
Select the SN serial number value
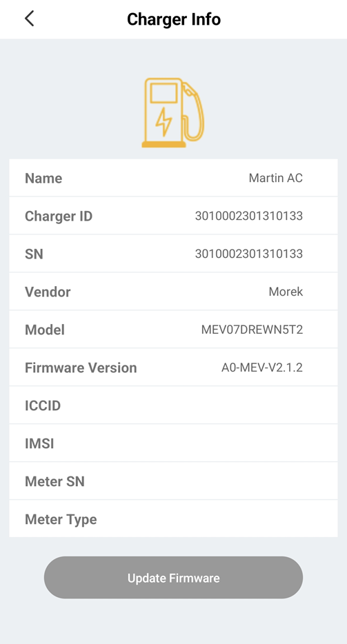[x=249, y=254]
